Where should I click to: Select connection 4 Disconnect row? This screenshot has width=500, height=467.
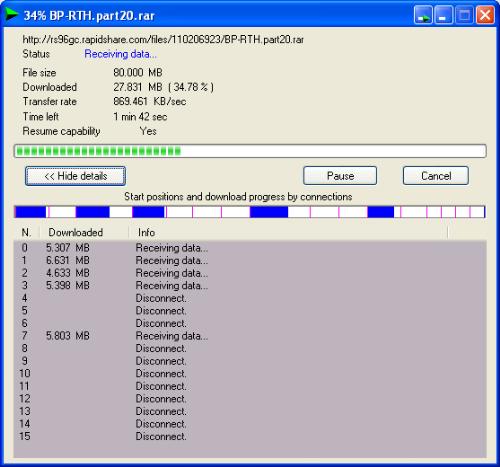coord(250,298)
